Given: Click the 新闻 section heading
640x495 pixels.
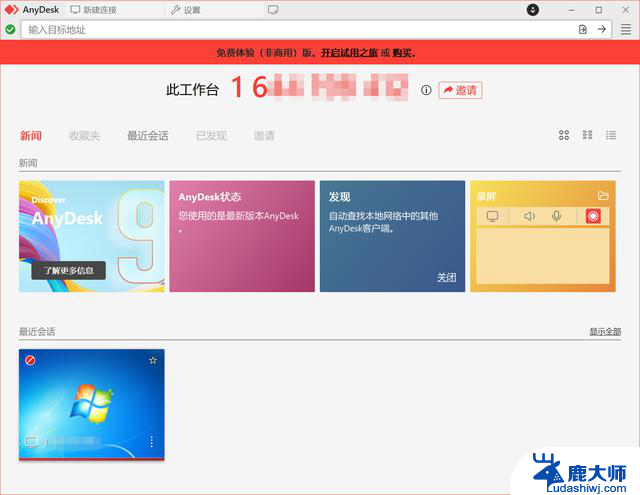Looking at the screenshot, I should 28,163.
